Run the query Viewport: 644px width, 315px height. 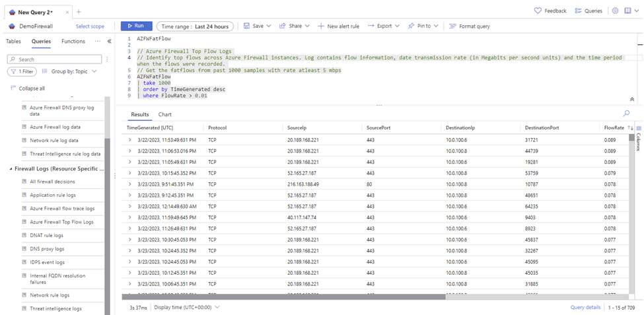click(x=136, y=26)
